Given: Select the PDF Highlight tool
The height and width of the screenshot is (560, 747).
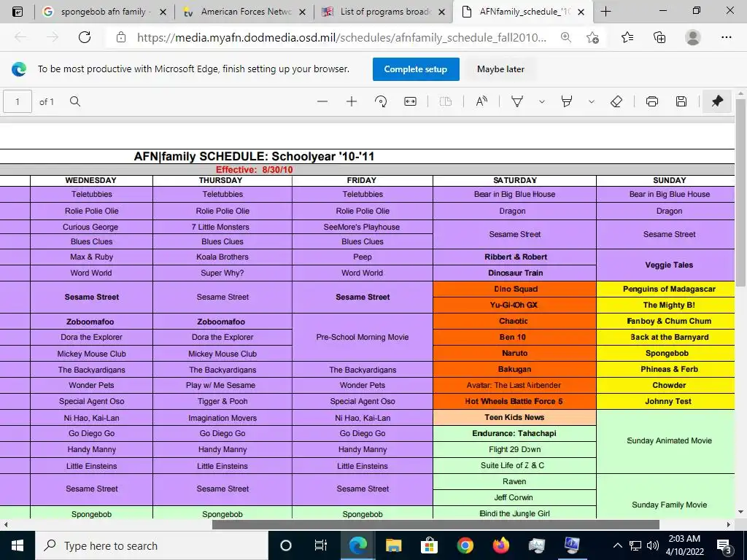Looking at the screenshot, I should click(x=566, y=101).
